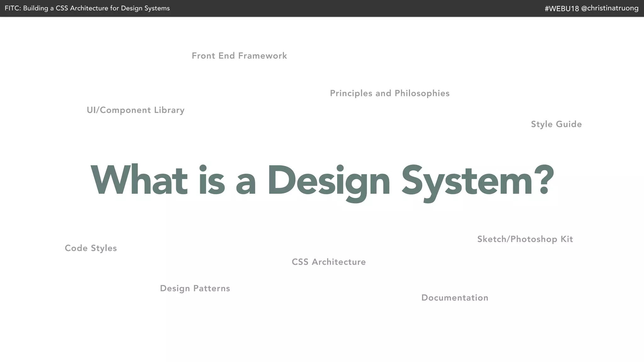Click the 'UI/Component Library' label
644x362 pixels.
[136, 110]
